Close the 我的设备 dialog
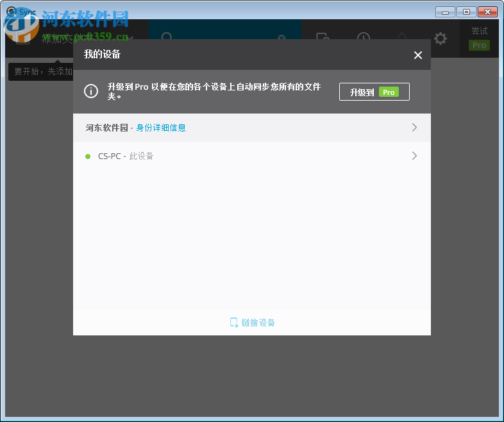This screenshot has height=422, width=504. [x=418, y=55]
